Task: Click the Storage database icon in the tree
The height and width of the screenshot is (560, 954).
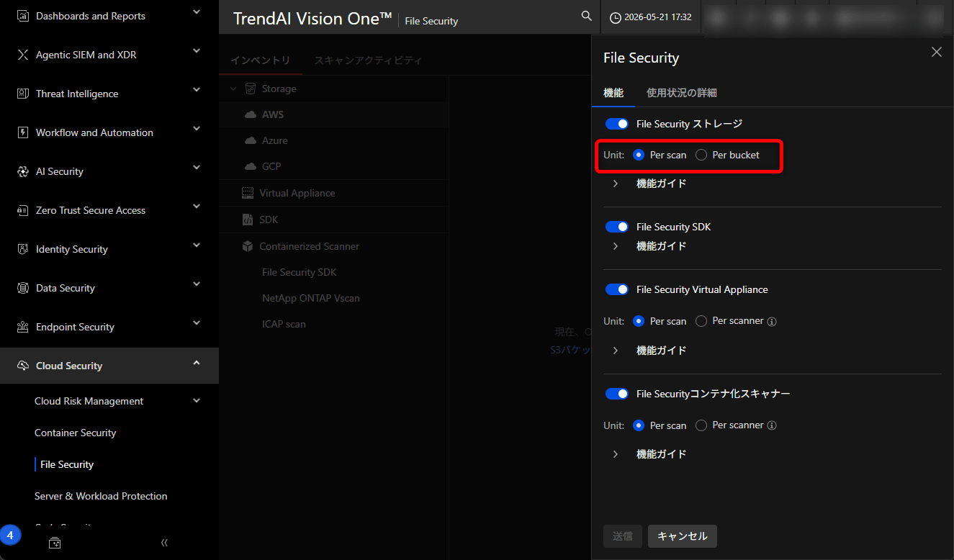Action: [251, 89]
